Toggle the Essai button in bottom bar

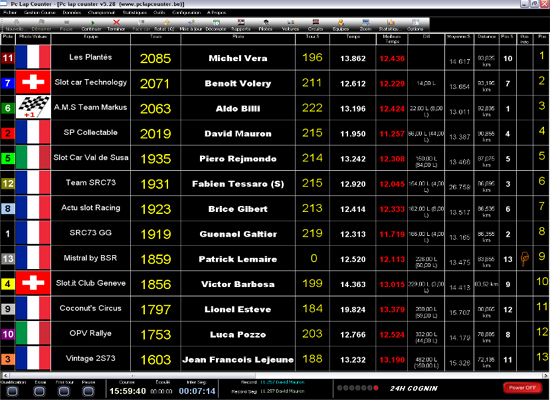coord(39,391)
